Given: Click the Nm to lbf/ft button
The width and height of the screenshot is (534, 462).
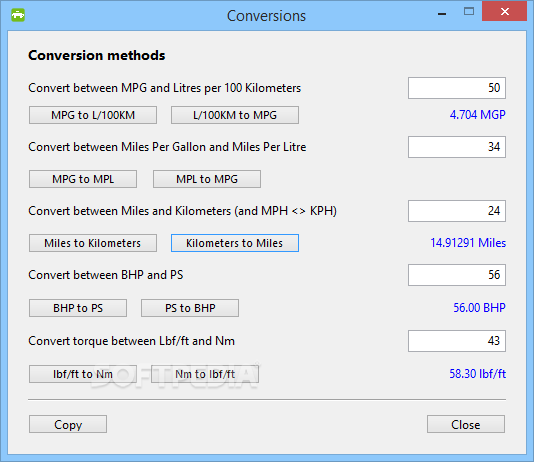Looking at the screenshot, I should [x=205, y=374].
